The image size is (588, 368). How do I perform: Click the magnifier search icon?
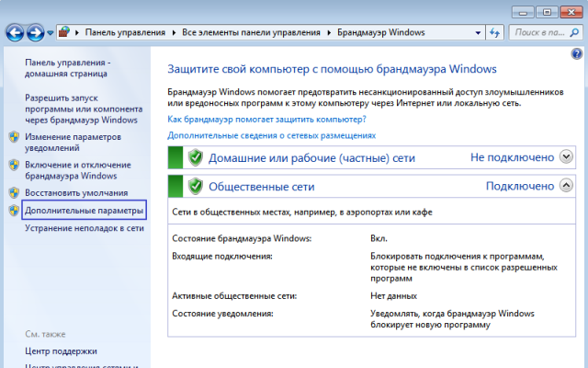[574, 33]
